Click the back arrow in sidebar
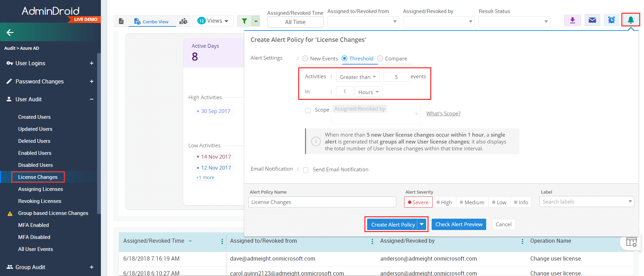644x276 pixels. point(10,33)
